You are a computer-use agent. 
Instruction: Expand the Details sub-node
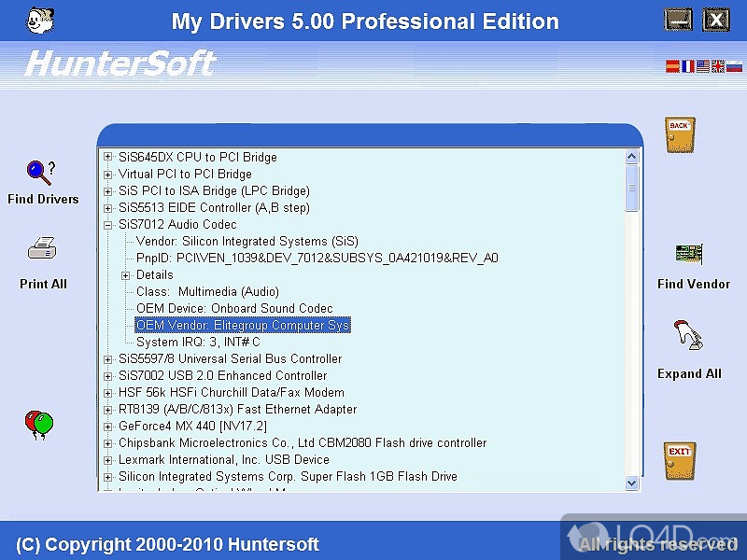click(126, 275)
